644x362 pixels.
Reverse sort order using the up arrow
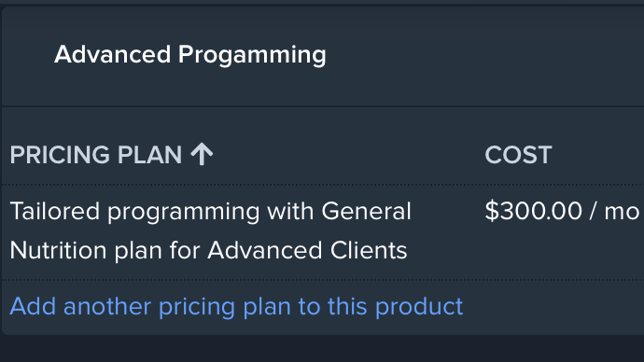(x=202, y=154)
